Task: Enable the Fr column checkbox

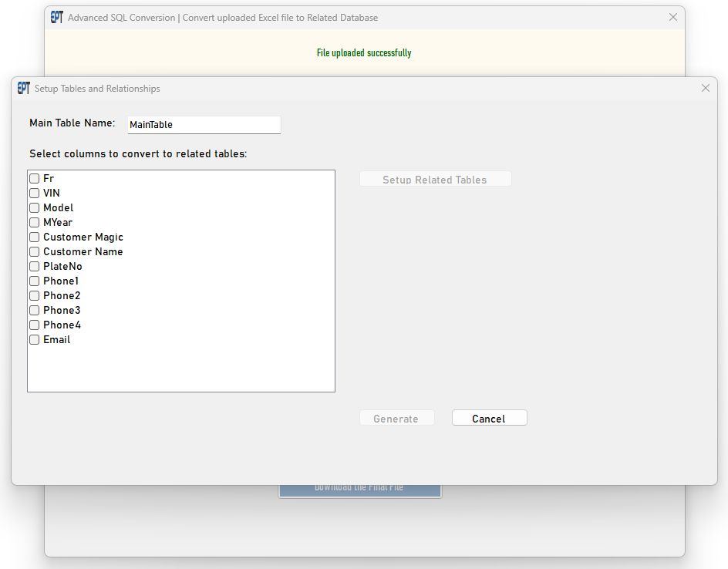Action: (35, 179)
